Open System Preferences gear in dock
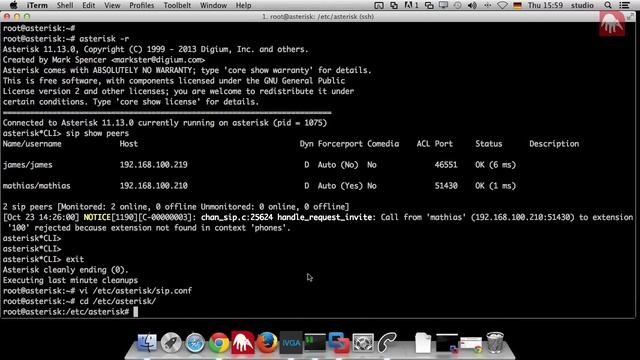640x360 pixels. point(363,342)
